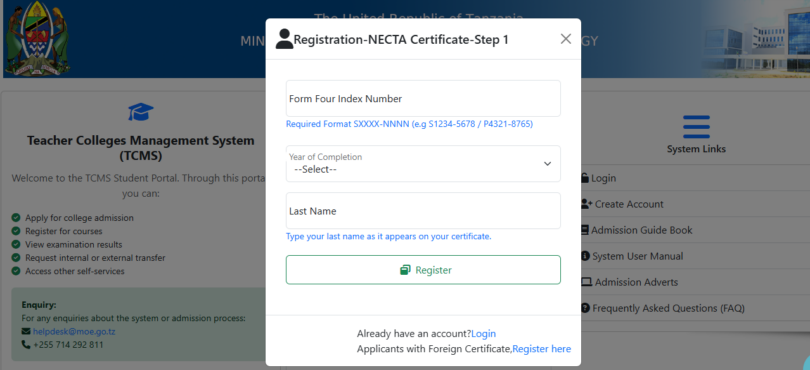Click the check icon beside View examination results

click(16, 244)
